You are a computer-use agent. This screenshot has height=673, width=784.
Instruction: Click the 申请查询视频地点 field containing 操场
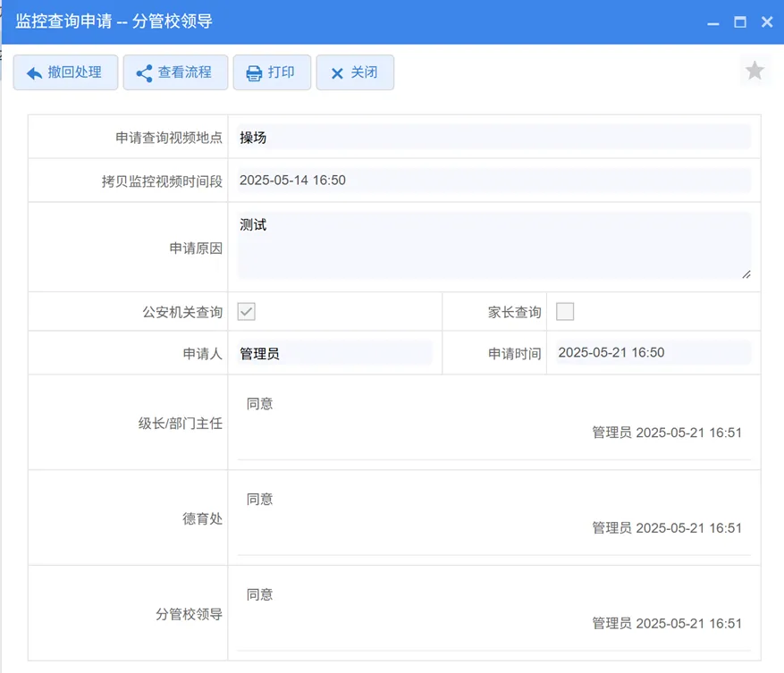pyautogui.click(x=494, y=137)
